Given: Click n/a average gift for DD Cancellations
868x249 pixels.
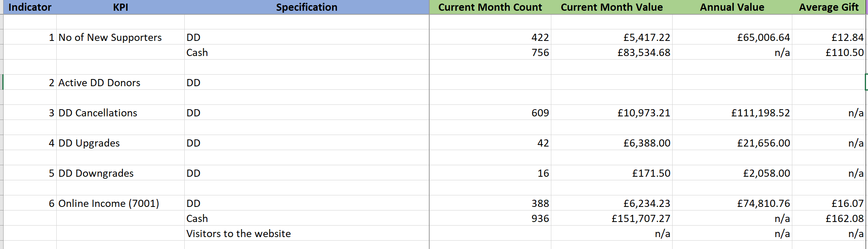Looking at the screenshot, I should coord(829,112).
